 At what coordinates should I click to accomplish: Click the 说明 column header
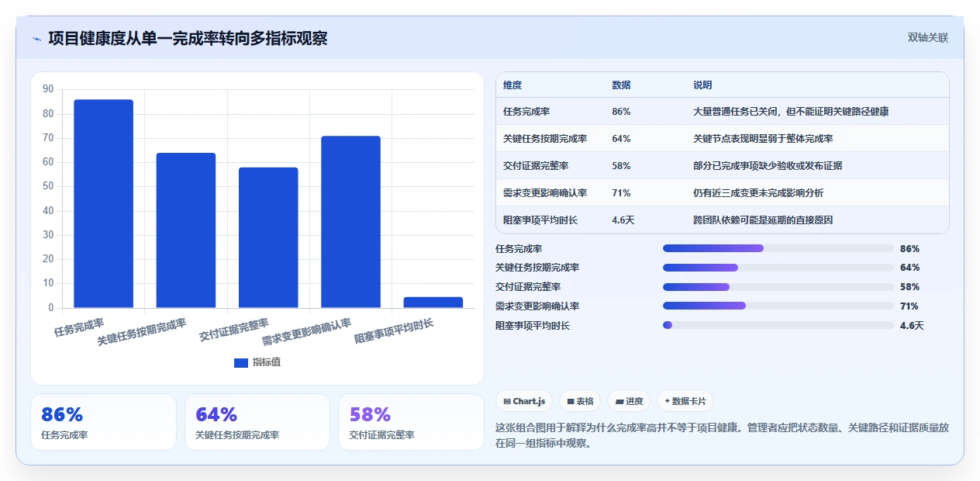point(702,85)
